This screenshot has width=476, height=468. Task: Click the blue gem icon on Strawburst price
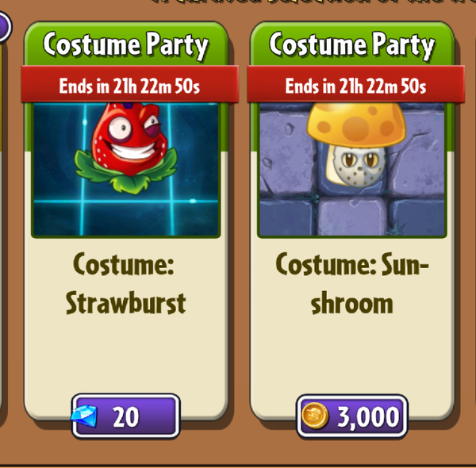tap(84, 416)
